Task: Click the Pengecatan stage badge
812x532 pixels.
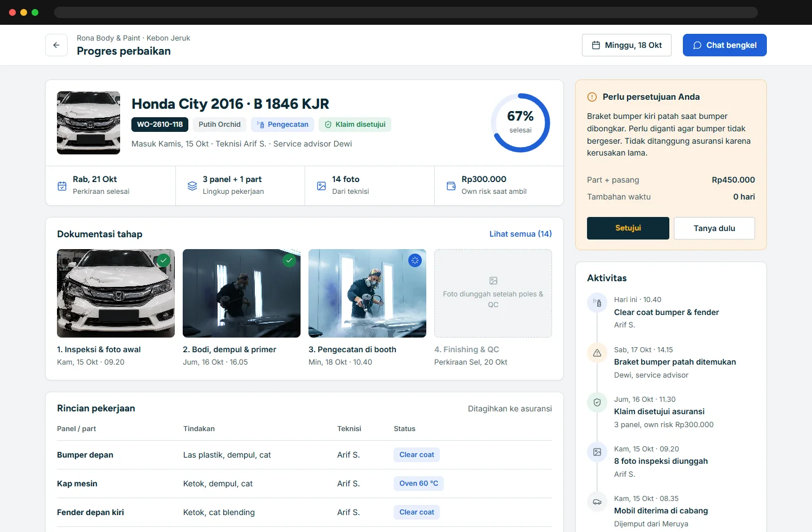Action: [283, 125]
